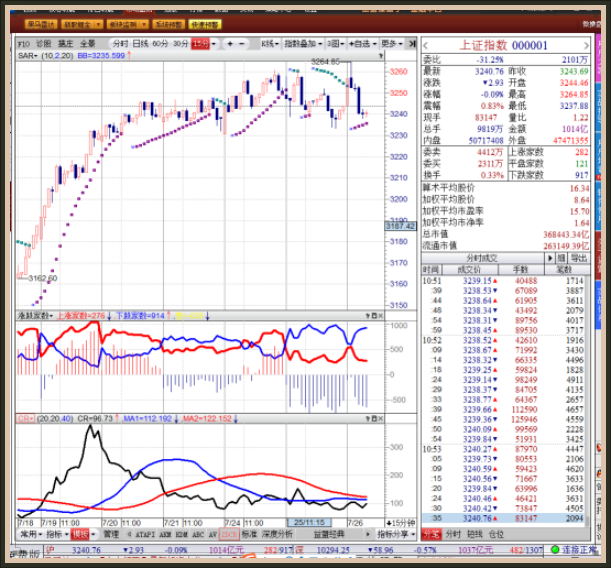Switch chart to 日线 daily period
Image resolution: width=611 pixels, height=568 pixels.
tap(140, 44)
